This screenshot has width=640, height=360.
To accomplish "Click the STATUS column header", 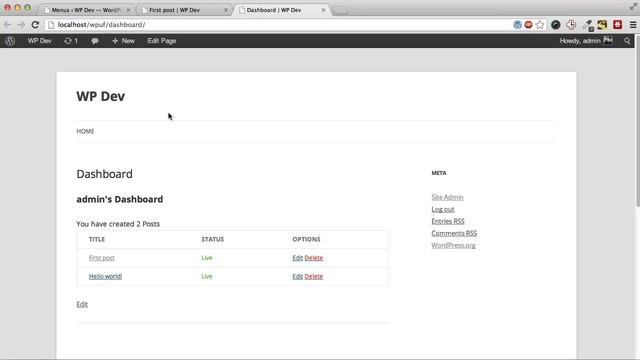I will 213,239.
